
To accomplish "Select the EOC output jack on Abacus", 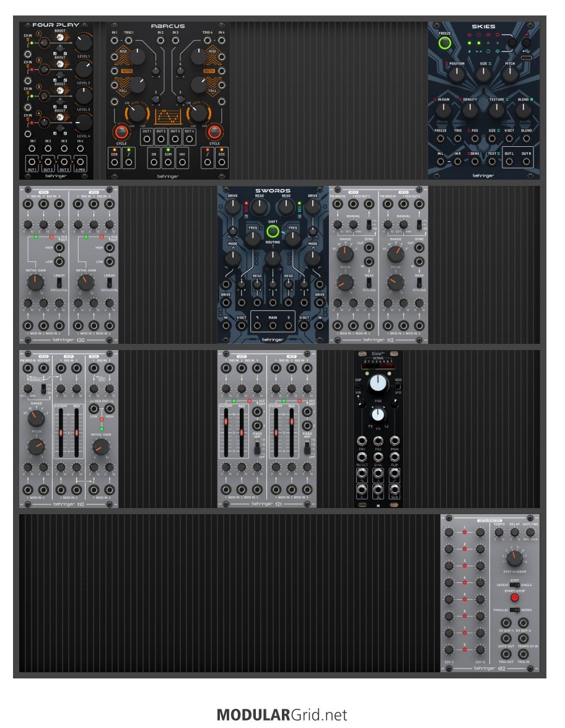I will click(221, 162).
